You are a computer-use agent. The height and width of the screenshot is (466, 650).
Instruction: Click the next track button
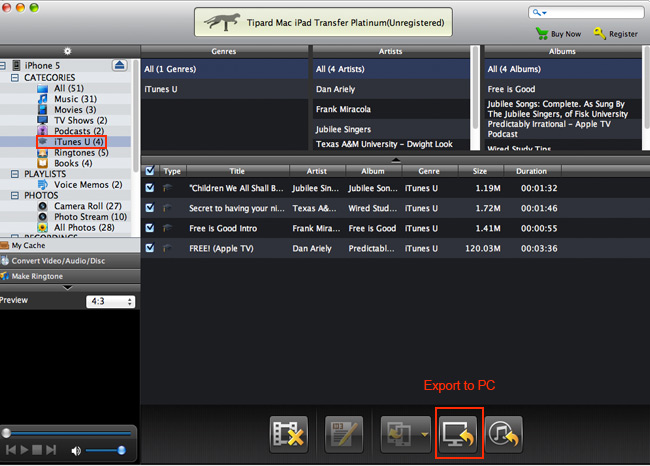click(51, 450)
